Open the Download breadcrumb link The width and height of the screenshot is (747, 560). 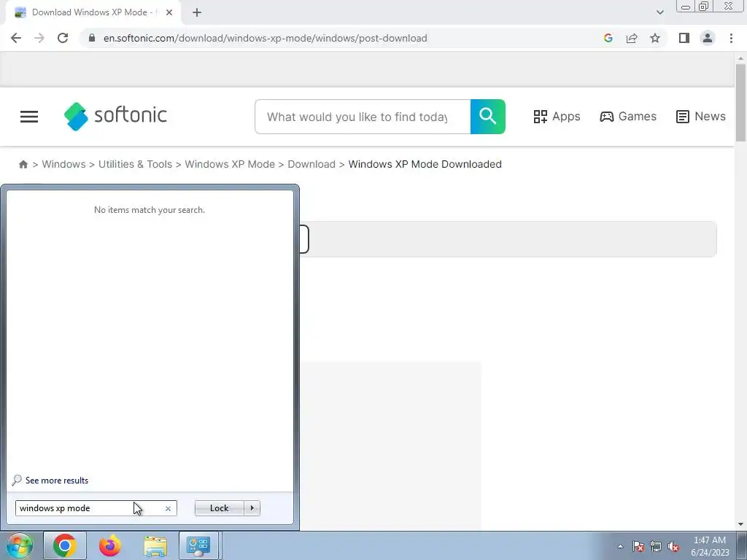click(311, 164)
